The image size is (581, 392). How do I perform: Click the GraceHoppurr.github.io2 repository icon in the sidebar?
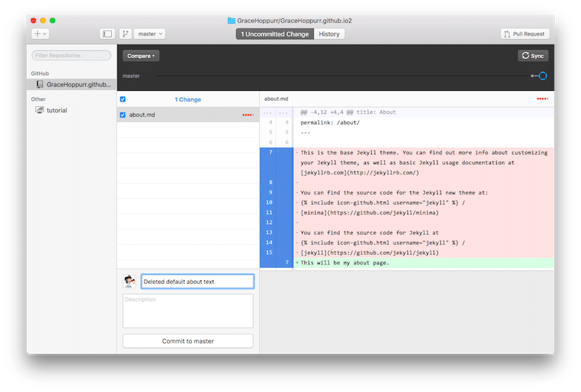point(40,84)
